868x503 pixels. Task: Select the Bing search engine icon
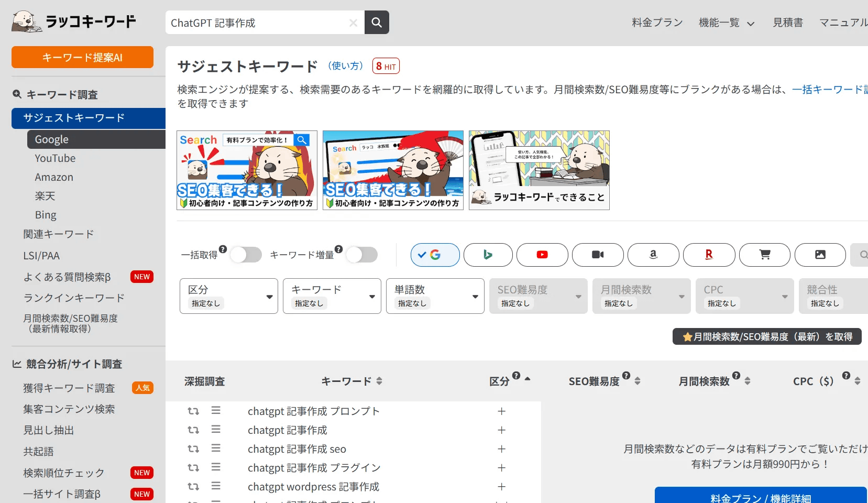tap(488, 255)
